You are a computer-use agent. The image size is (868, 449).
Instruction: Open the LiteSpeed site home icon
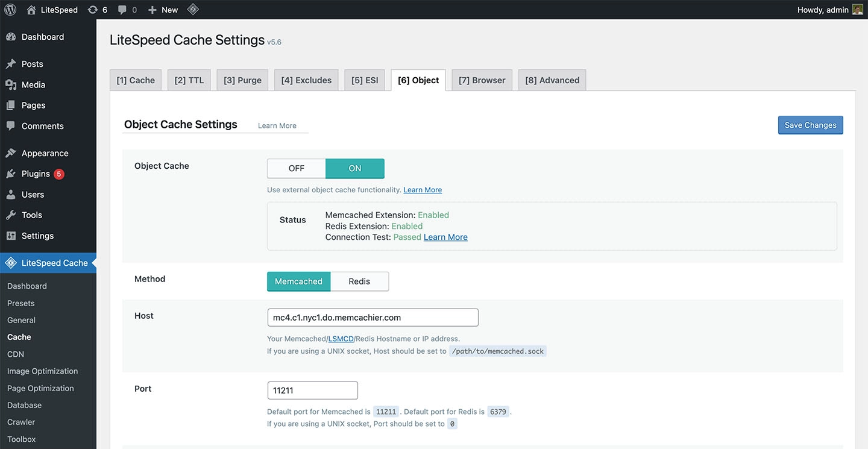coord(31,10)
